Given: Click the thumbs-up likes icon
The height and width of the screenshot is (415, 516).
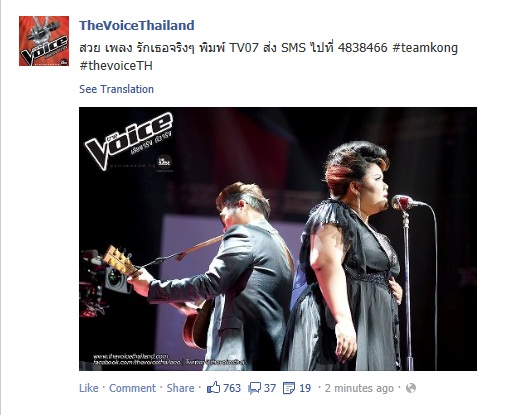Looking at the screenshot, I should tap(213, 388).
